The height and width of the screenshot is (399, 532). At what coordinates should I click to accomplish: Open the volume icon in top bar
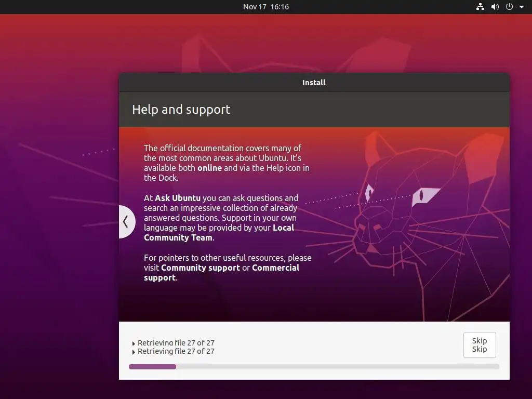pos(495,7)
